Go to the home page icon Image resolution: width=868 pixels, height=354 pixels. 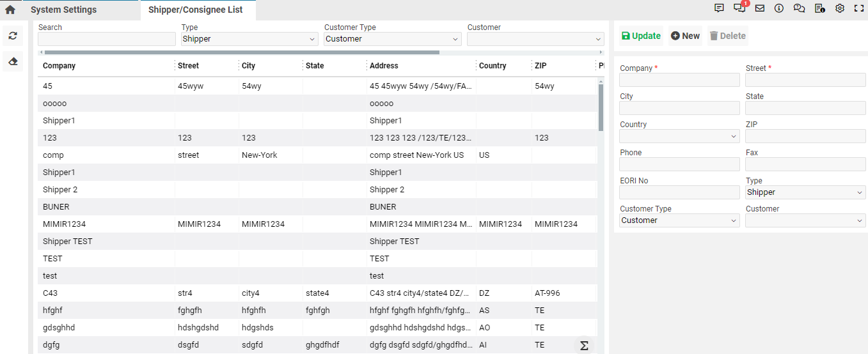point(10,10)
